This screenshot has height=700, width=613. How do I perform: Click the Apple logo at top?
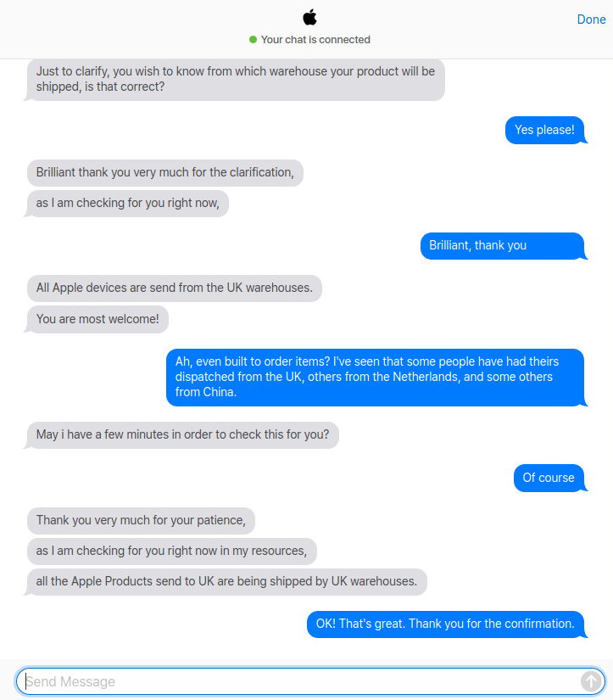(x=309, y=18)
